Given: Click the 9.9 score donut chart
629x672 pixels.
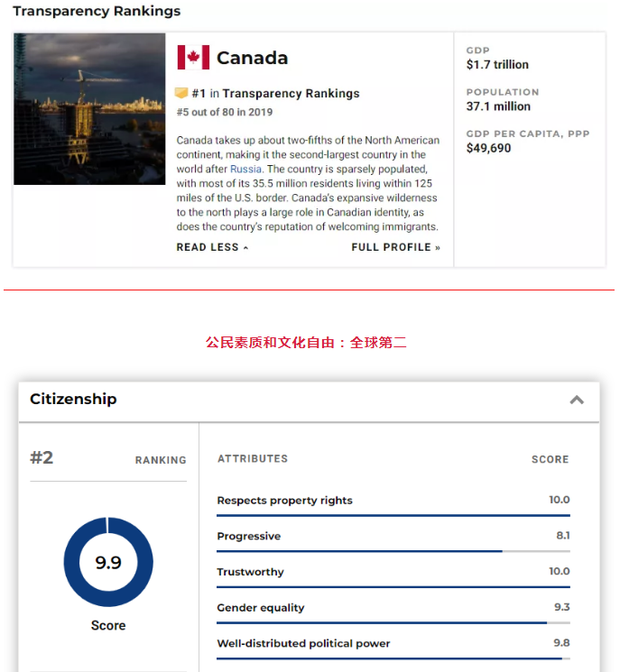Looking at the screenshot, I should pyautogui.click(x=108, y=562).
